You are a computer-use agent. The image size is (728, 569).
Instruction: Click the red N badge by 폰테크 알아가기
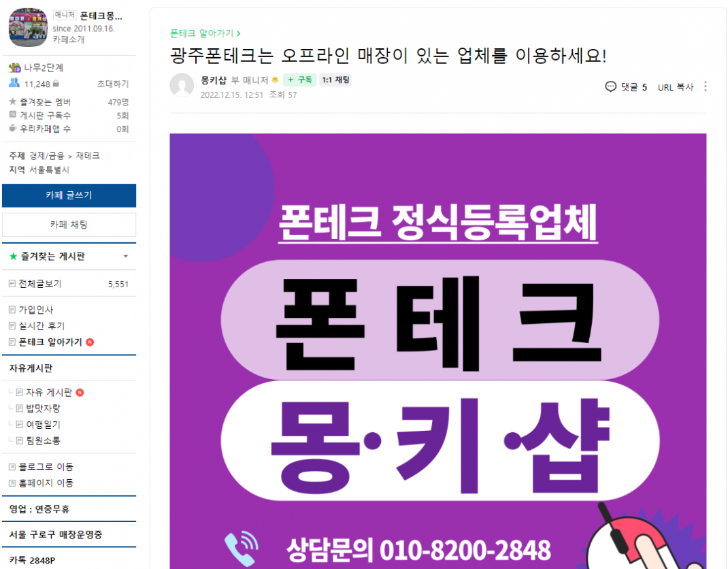(x=90, y=342)
